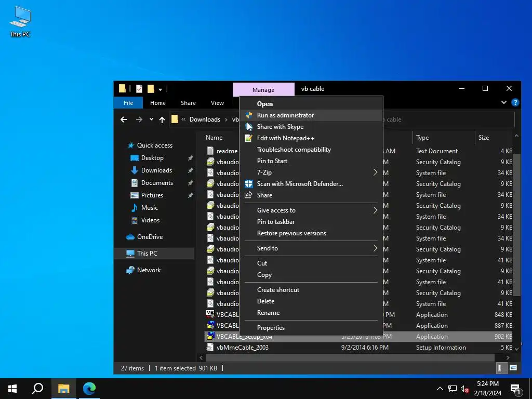The width and height of the screenshot is (532, 399).
Task: Expand the ribbon with the chevron
Action: [x=504, y=102]
